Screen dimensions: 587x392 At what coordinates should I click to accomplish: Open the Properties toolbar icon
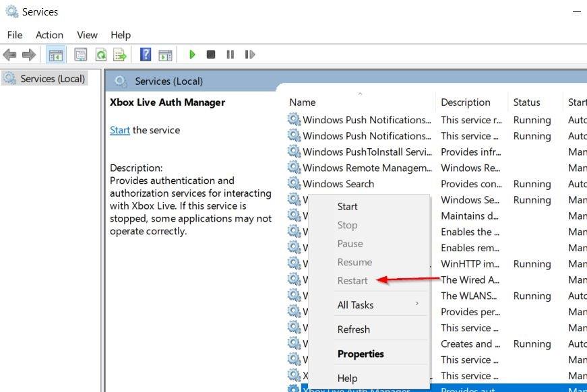pyautogui.click(x=81, y=55)
